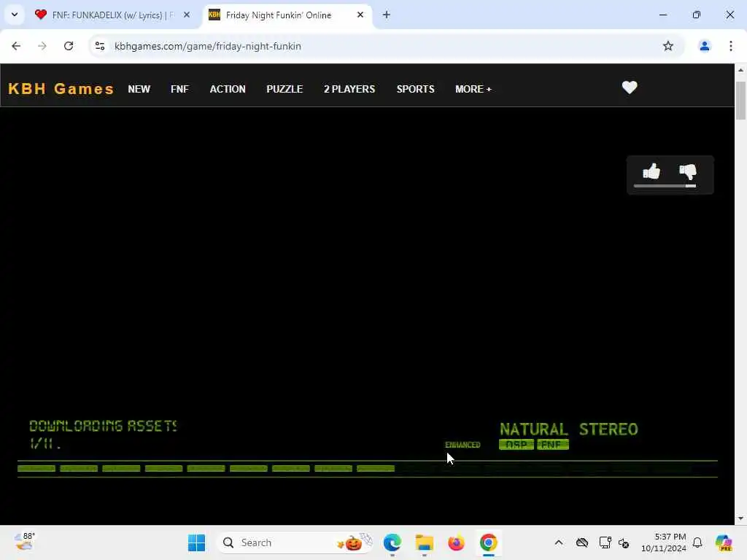Click the green asset download progress bar
747x560 pixels.
tap(368, 469)
